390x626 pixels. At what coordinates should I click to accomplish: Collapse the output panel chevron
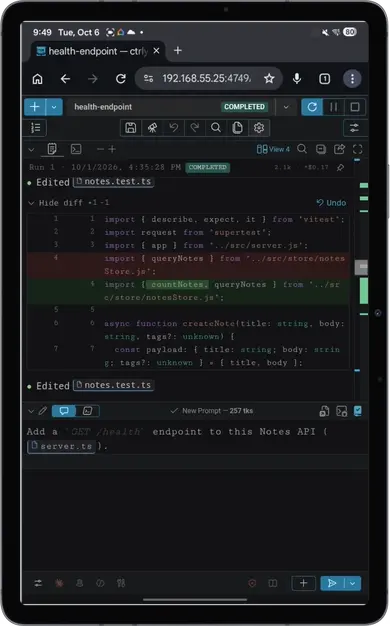31,150
